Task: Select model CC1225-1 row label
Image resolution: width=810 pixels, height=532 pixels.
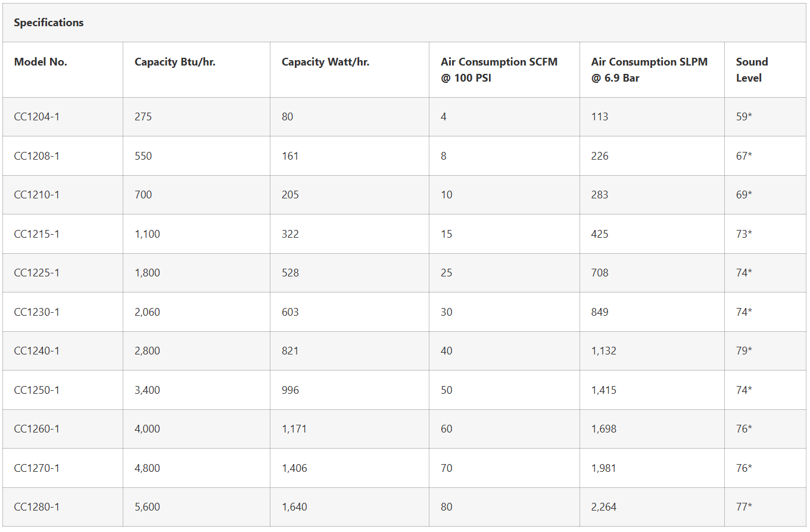Action: point(37,273)
